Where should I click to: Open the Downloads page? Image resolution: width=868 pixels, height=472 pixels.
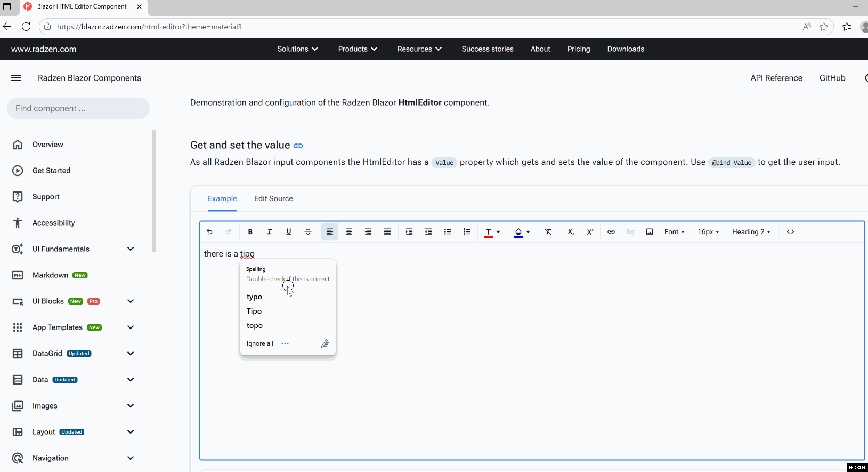click(626, 49)
